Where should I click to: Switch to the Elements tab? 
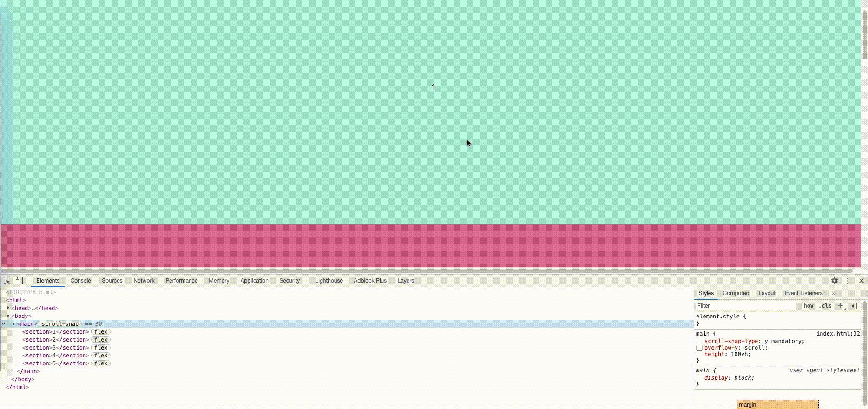click(x=48, y=281)
